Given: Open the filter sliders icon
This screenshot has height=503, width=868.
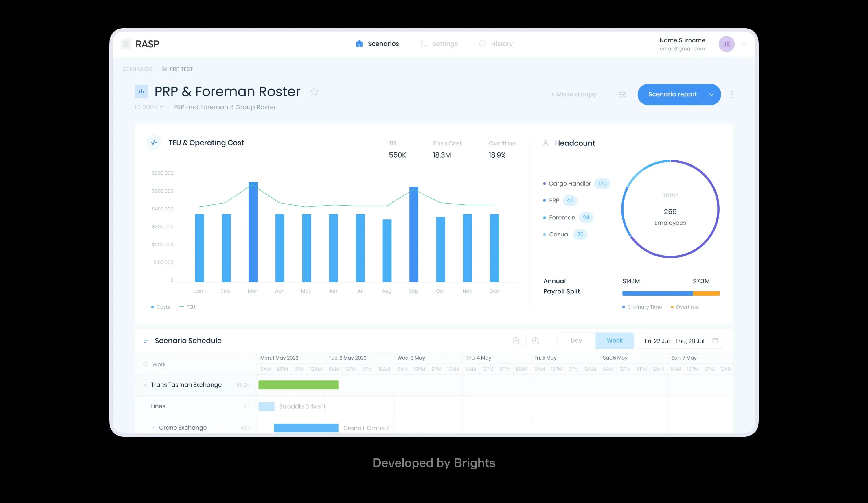Looking at the screenshot, I should tap(622, 94).
